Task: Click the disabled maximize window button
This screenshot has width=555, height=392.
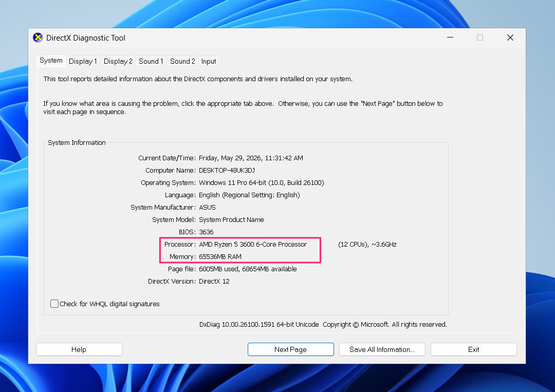Action: tap(480, 38)
